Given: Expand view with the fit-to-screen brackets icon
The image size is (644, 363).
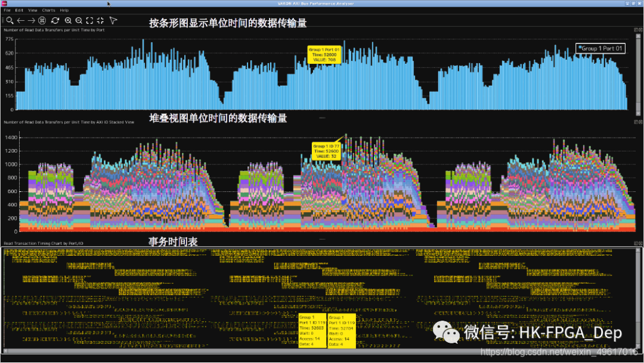Looking at the screenshot, I should click(89, 20).
